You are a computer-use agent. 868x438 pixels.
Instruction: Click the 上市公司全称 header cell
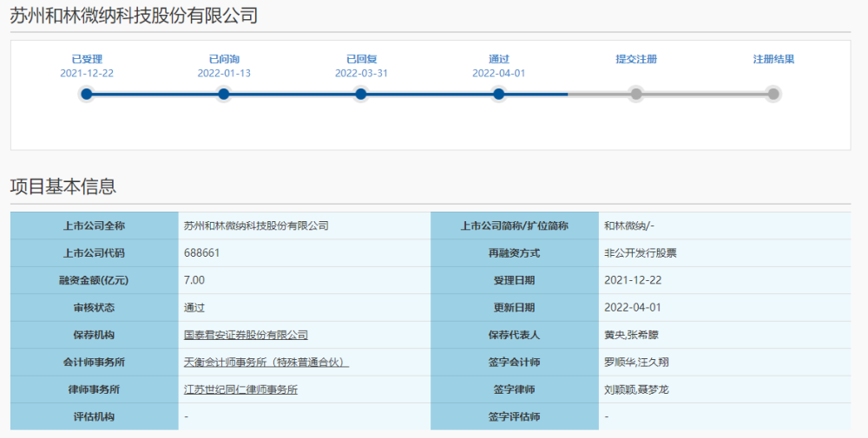pos(94,226)
